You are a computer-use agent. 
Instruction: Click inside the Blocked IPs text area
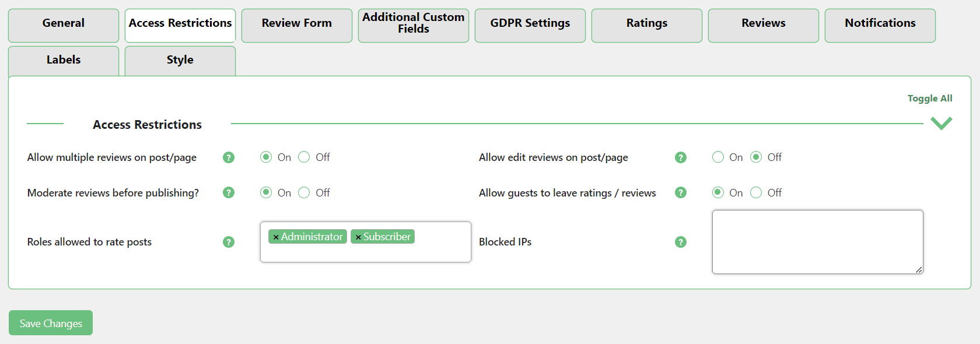pyautogui.click(x=817, y=241)
